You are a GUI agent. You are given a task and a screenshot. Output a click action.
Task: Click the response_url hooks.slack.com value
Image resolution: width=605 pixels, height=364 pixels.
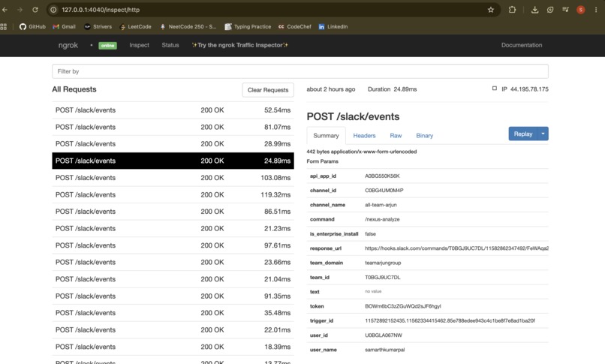coord(456,248)
